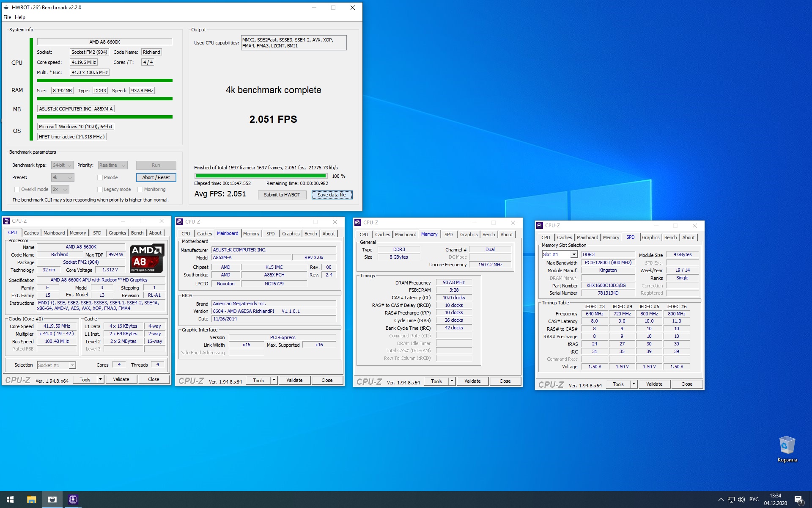Expand Tools arrow in CPU-Z Mainboard window

[x=274, y=380]
